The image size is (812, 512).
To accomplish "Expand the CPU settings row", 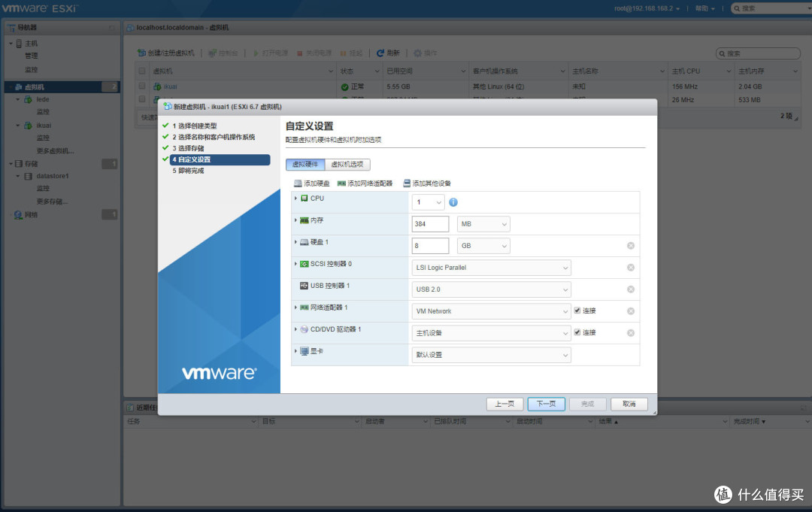I will point(294,198).
